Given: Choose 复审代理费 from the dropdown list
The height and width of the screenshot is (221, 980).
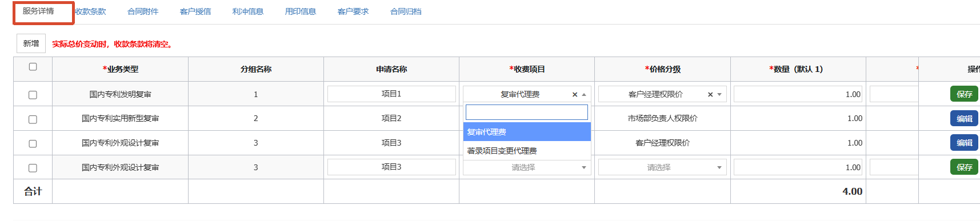Looking at the screenshot, I should (527, 132).
